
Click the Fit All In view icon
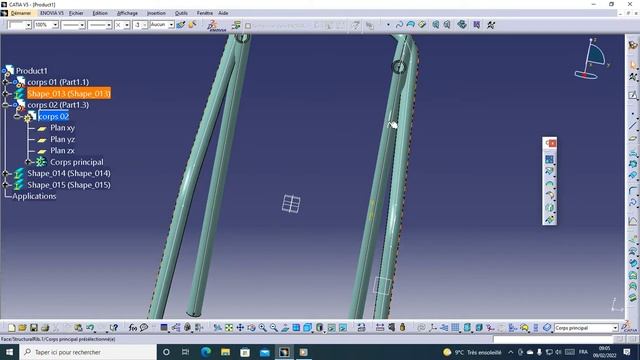pos(229,328)
